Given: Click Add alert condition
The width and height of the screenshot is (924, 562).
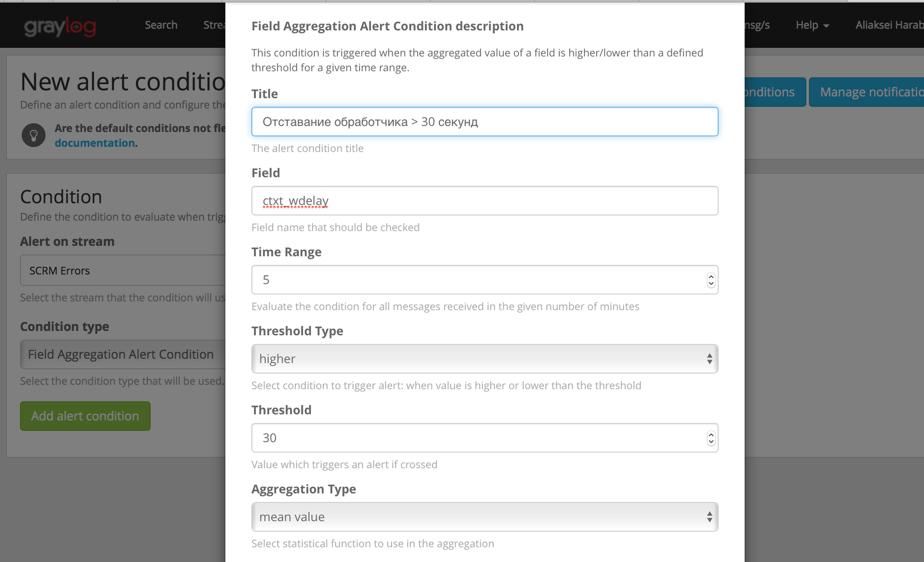Looking at the screenshot, I should 85,416.
